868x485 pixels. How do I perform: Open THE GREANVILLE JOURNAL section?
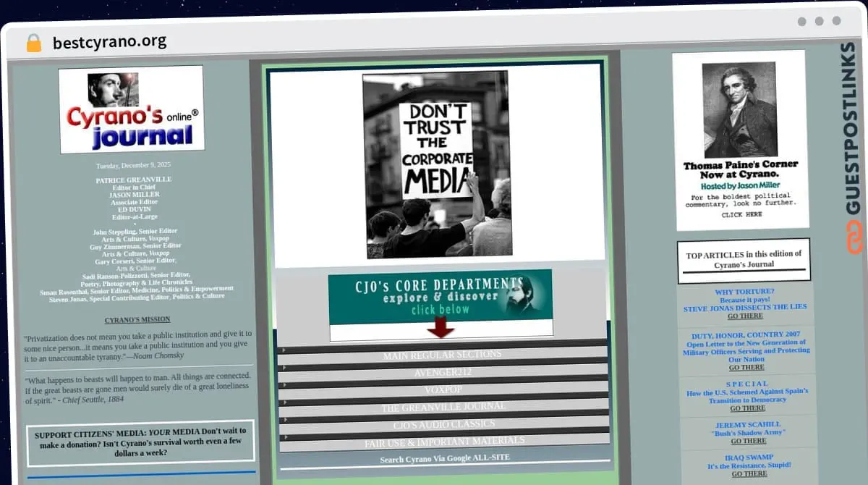[x=443, y=407]
